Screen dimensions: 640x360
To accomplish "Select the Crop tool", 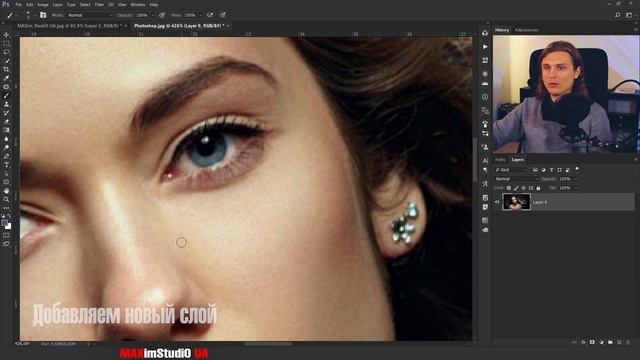I will (7, 69).
